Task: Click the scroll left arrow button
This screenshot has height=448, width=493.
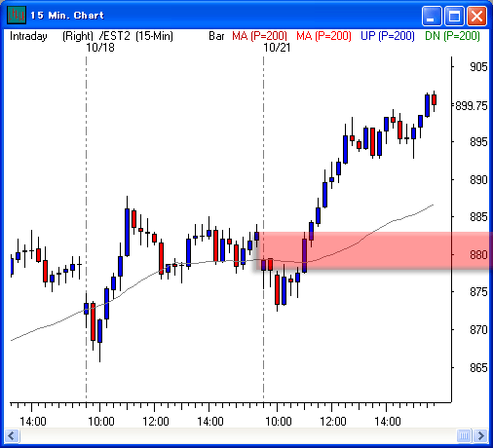Action: [x=12, y=435]
